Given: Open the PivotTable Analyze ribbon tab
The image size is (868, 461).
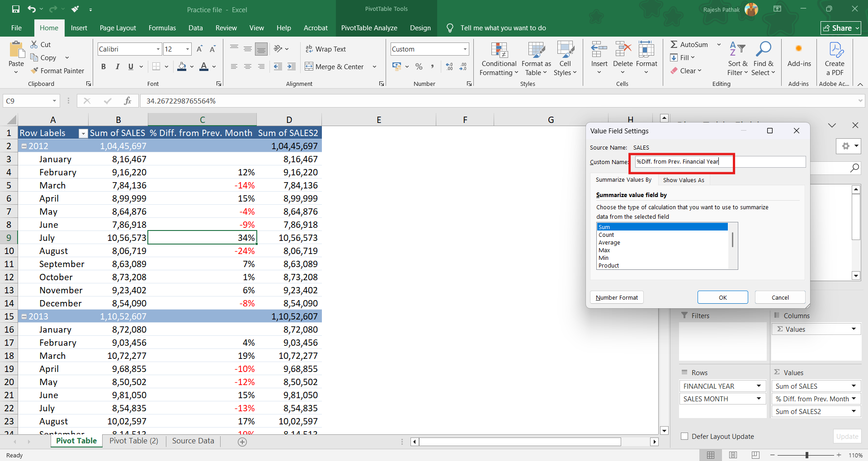Looking at the screenshot, I should click(x=369, y=28).
